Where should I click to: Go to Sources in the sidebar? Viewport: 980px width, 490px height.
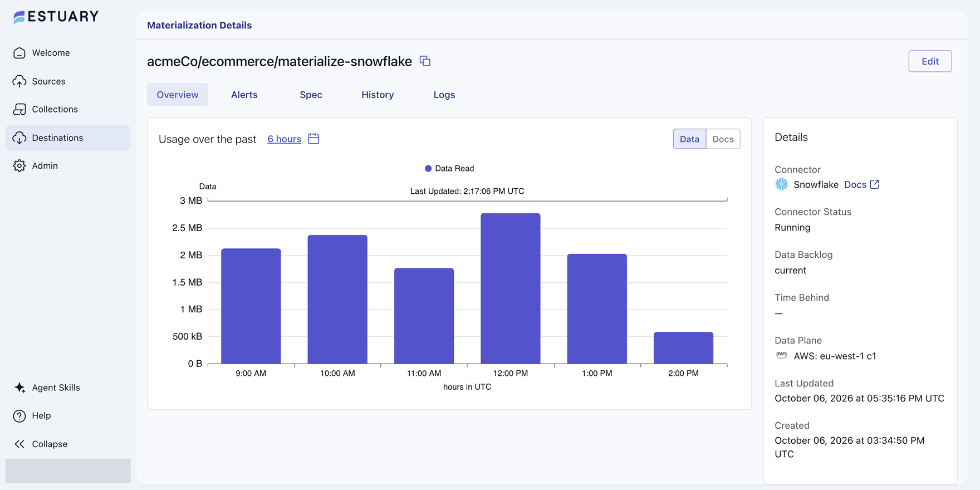coord(68,81)
